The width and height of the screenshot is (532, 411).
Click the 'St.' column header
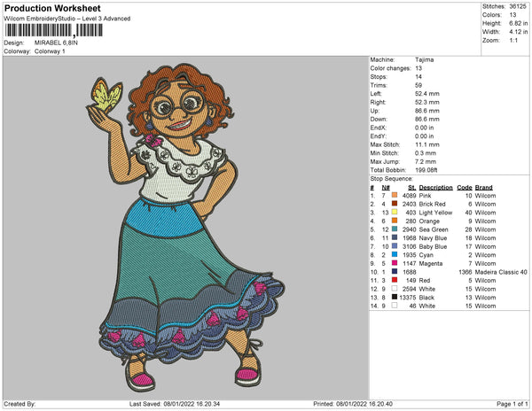pos(412,188)
